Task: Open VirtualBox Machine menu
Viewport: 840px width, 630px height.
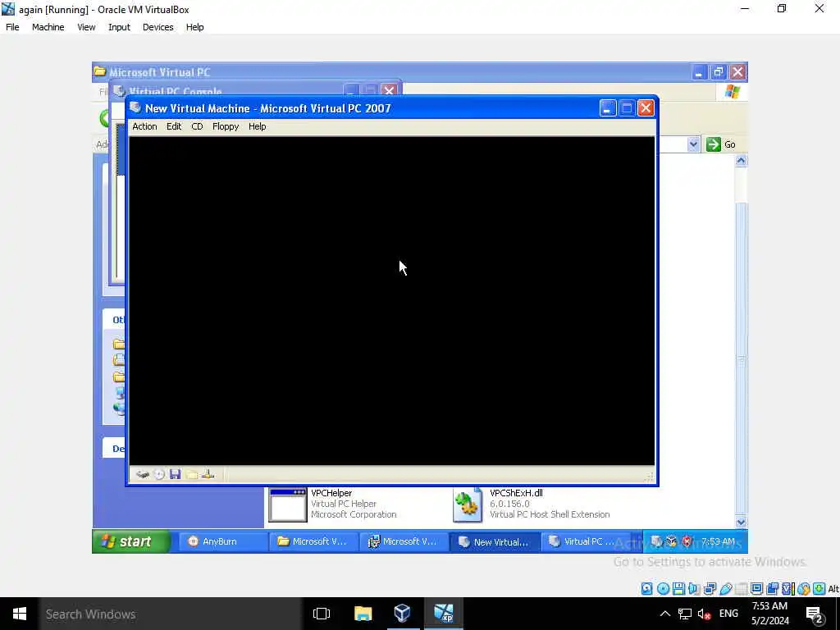Action: click(48, 27)
